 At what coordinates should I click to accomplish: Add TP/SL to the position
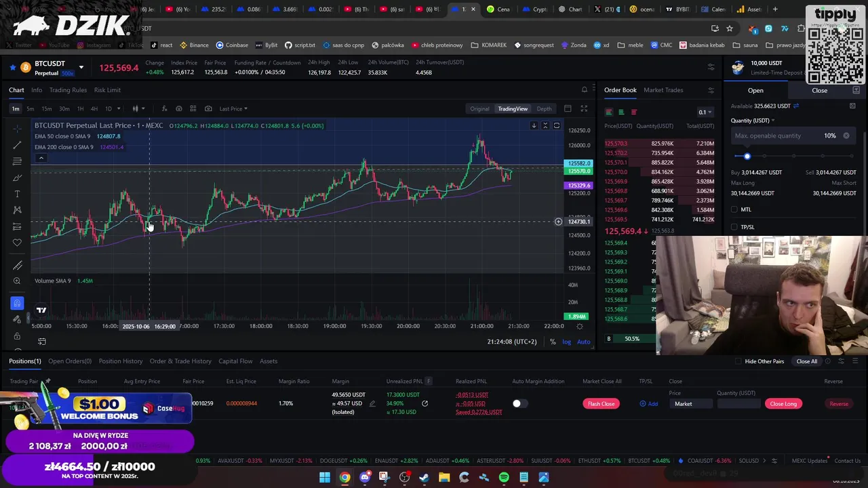(x=648, y=403)
